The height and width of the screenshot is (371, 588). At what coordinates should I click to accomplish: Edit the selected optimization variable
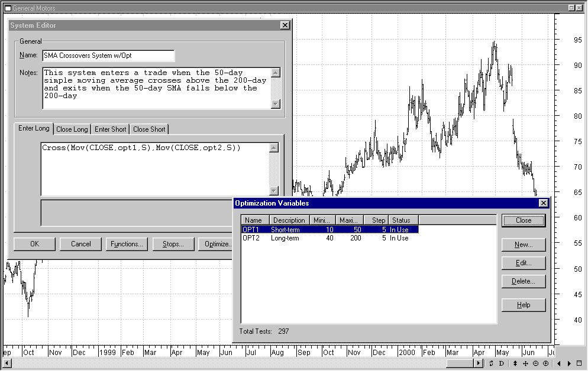[x=523, y=263]
